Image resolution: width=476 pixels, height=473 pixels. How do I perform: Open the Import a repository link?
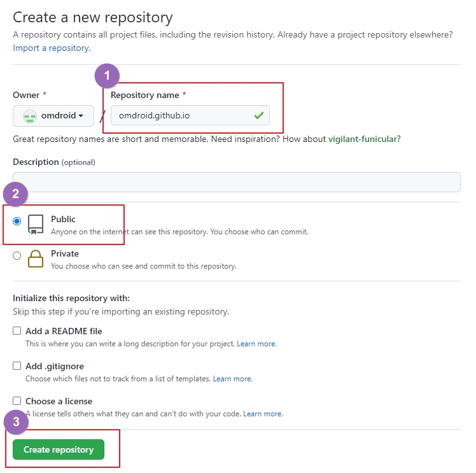52,48
